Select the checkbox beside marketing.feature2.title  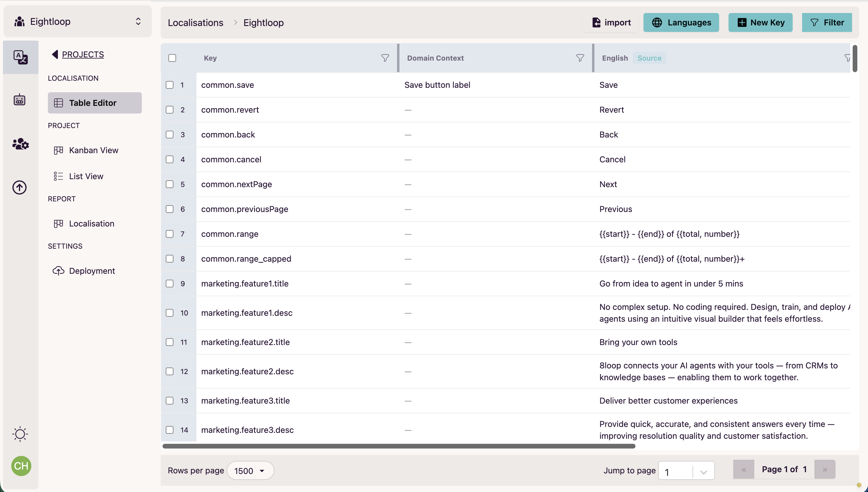pyautogui.click(x=170, y=342)
